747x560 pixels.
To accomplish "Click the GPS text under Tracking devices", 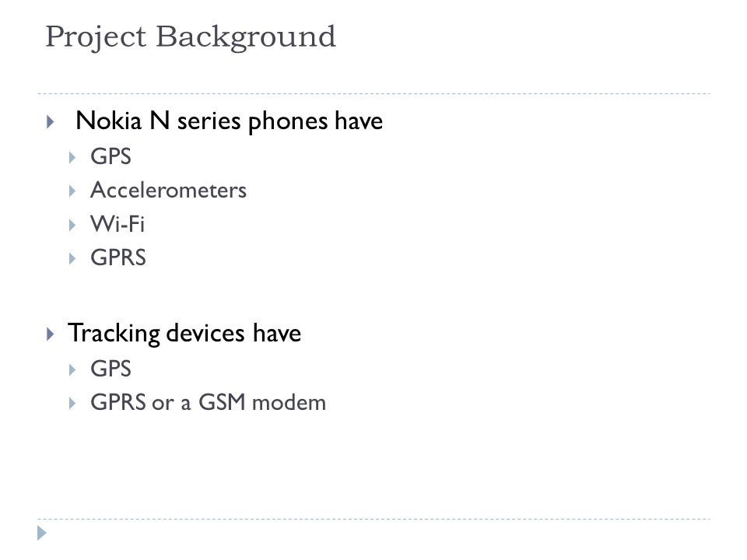I will (x=110, y=369).
